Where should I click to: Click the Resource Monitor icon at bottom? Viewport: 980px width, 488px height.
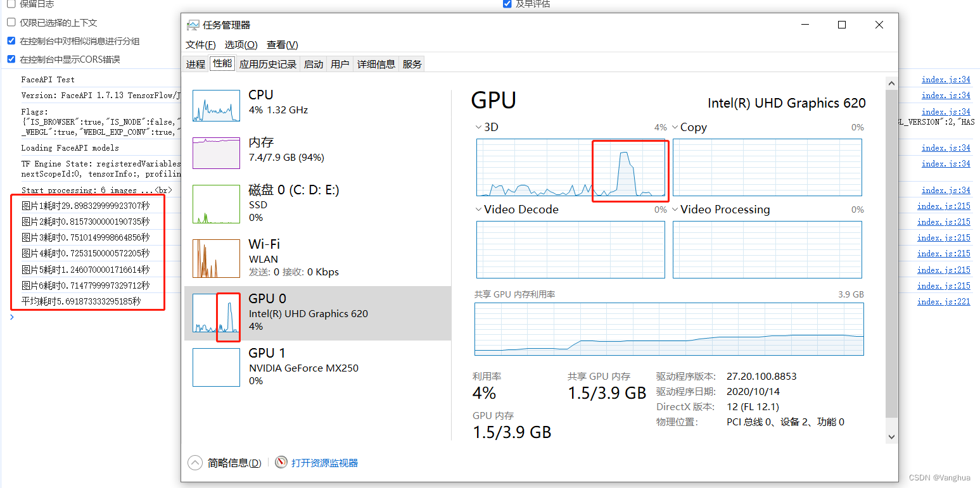click(x=281, y=463)
